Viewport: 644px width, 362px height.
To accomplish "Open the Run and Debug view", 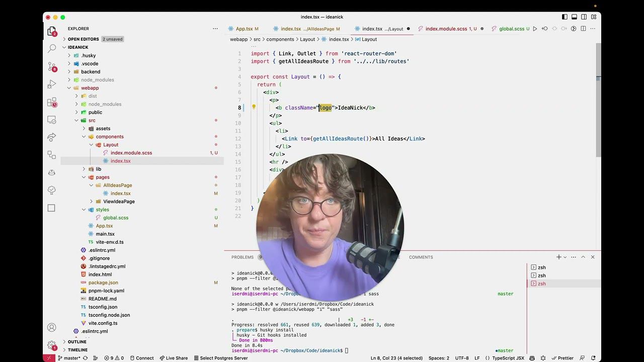I will click(x=51, y=84).
